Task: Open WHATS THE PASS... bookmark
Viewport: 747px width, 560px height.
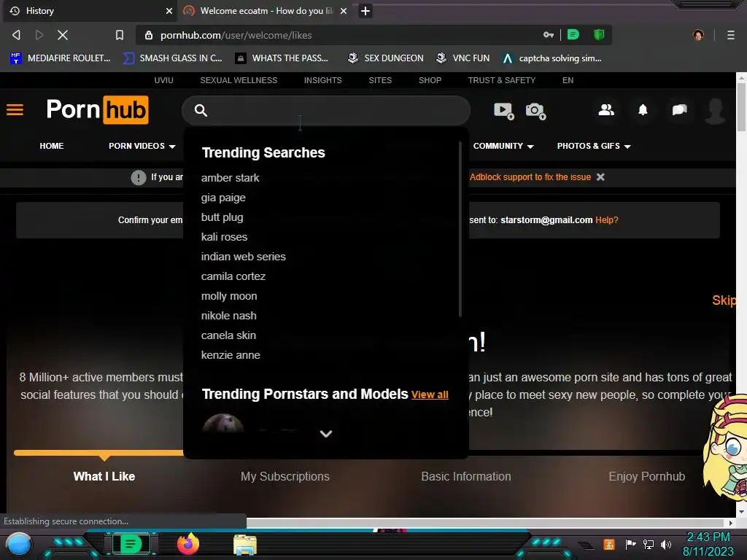Action: click(x=282, y=58)
